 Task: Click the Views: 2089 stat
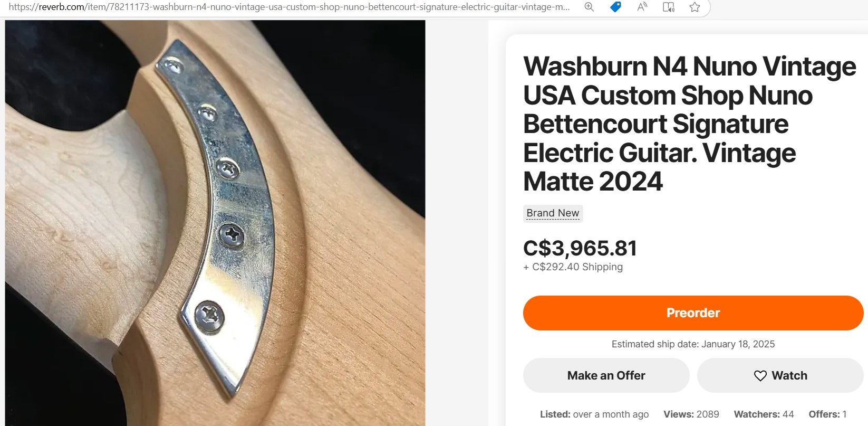tap(691, 414)
